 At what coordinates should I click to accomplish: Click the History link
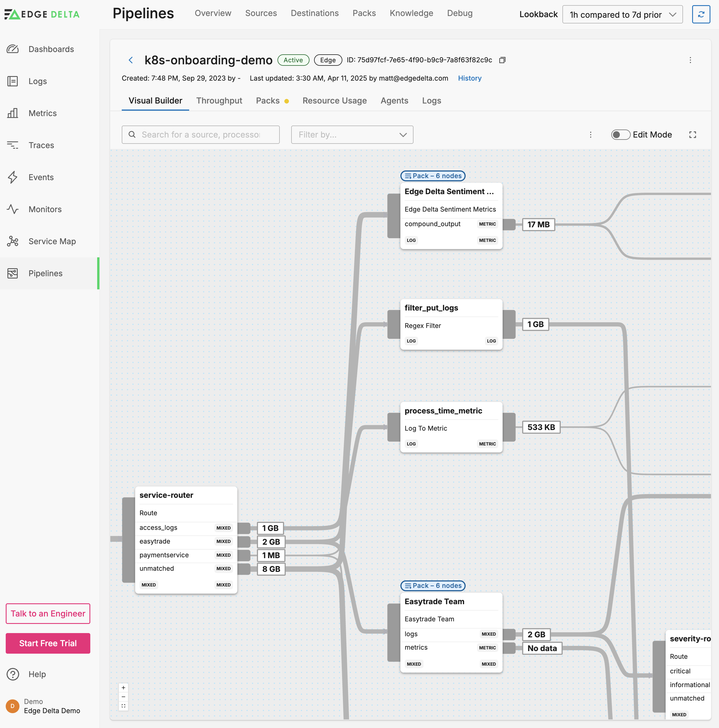pyautogui.click(x=469, y=78)
